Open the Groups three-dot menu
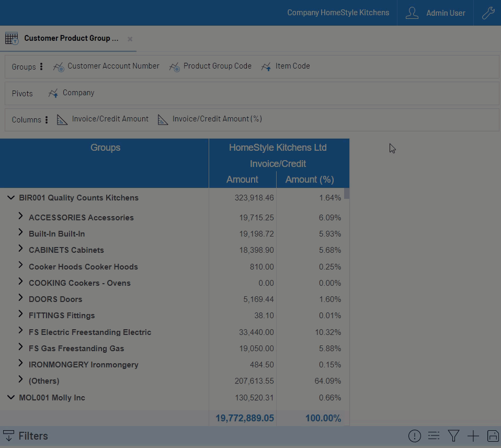The width and height of the screenshot is (501, 448). [41, 67]
